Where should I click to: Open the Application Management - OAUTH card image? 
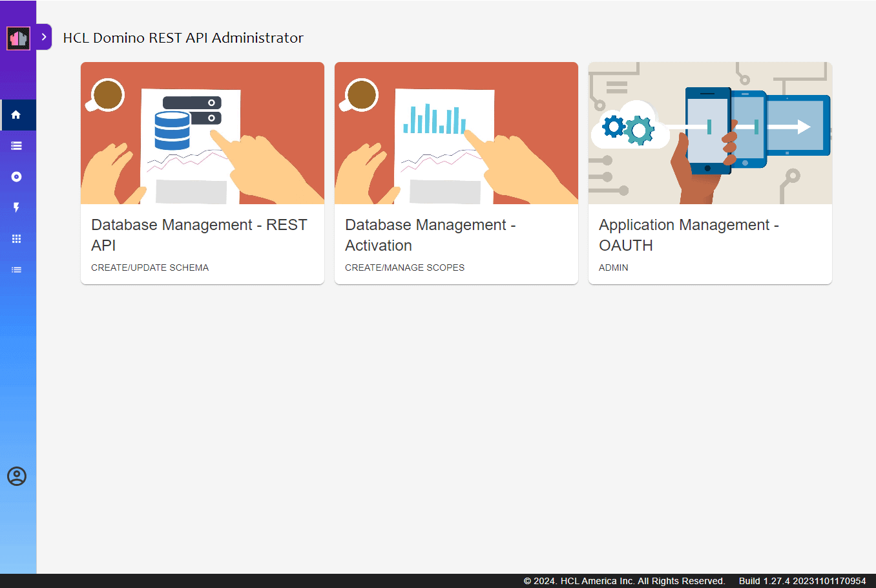coord(710,133)
